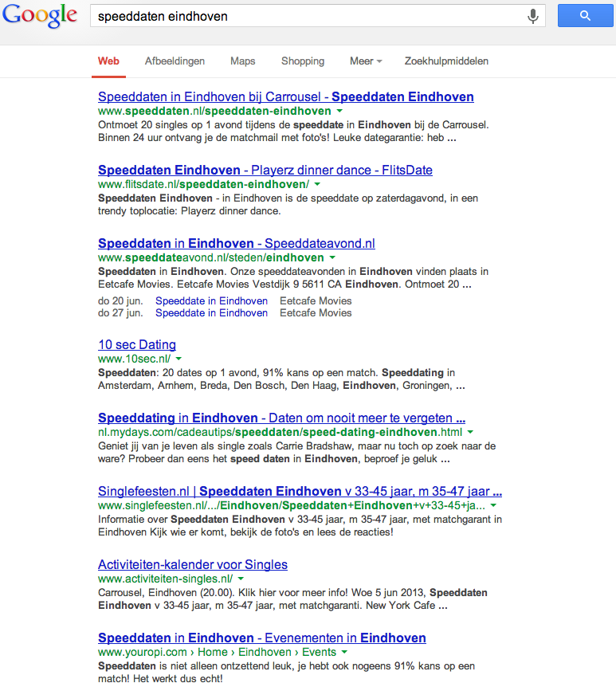Open 'Speeddaten in Eindhoven - Speeddateavond.nl' result

[237, 243]
